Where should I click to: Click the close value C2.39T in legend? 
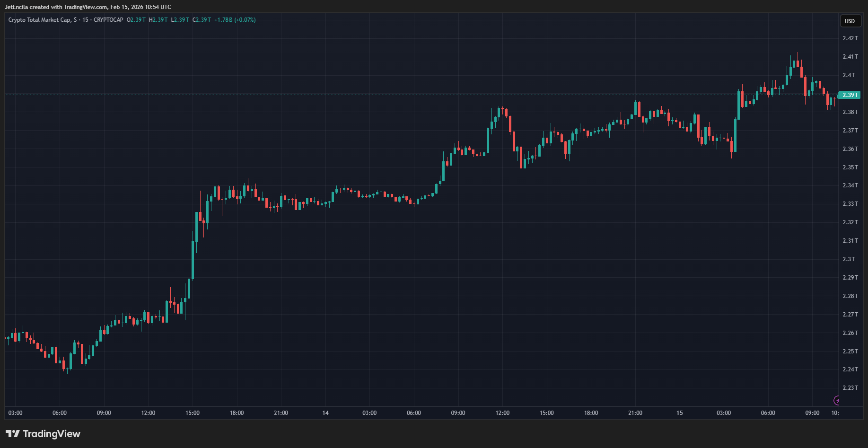pyautogui.click(x=202, y=20)
